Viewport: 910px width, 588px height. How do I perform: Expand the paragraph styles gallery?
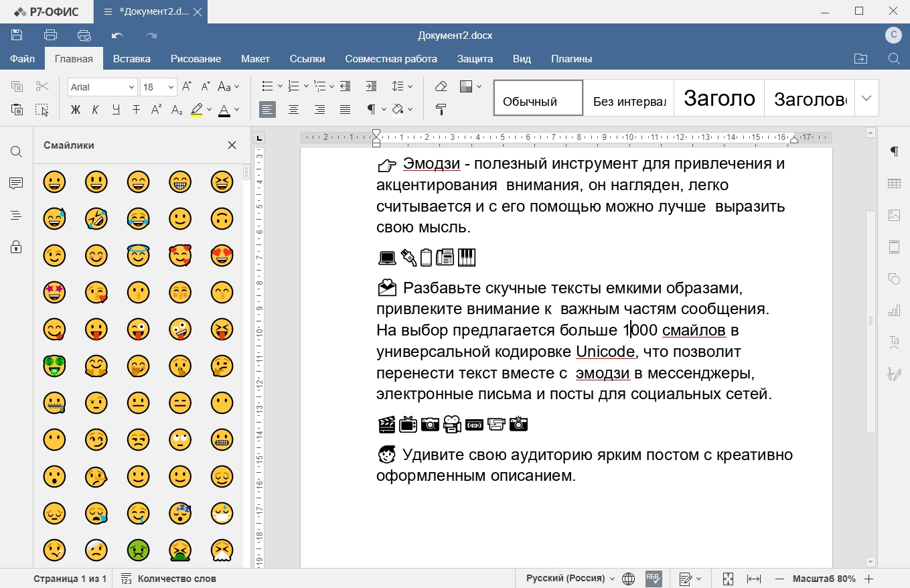[x=866, y=98]
